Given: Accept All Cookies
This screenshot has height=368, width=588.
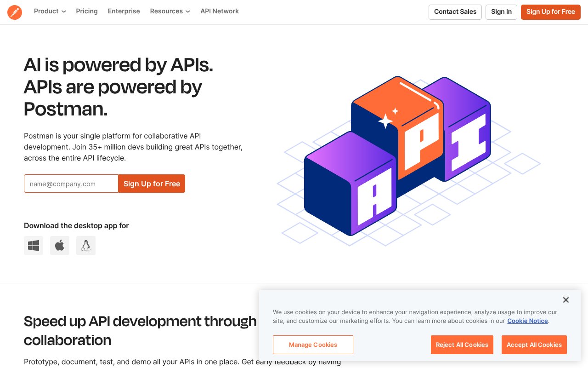Looking at the screenshot, I should coord(534,345).
